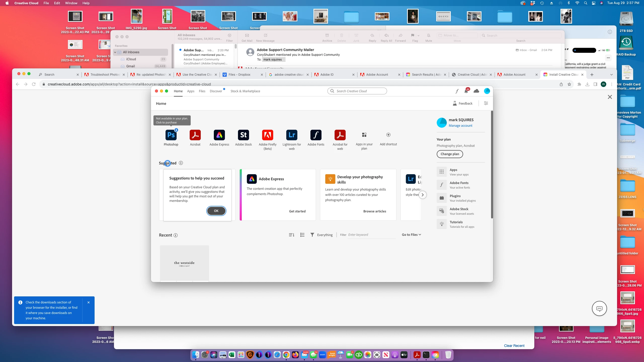Switch the Recent section to list view
The width and height of the screenshot is (644, 362).
click(302, 235)
